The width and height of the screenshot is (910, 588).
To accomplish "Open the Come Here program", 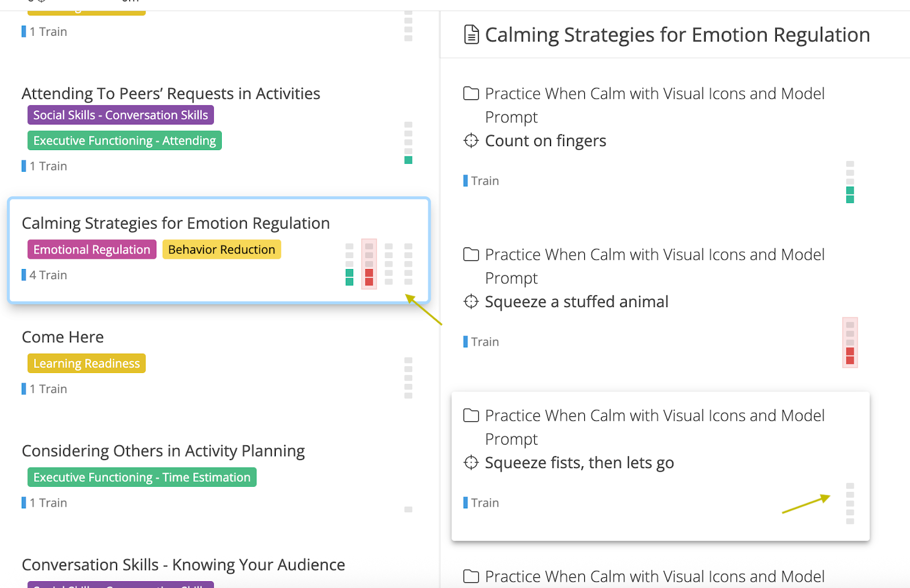I will [x=63, y=337].
